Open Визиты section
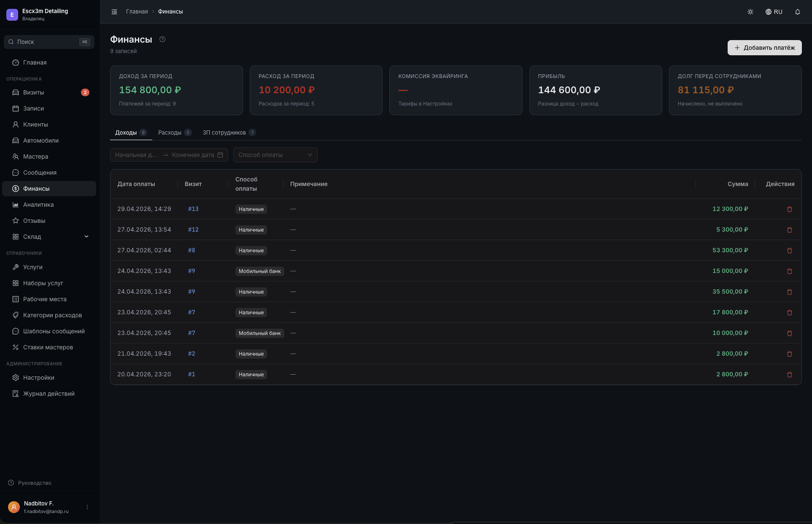 pos(49,92)
